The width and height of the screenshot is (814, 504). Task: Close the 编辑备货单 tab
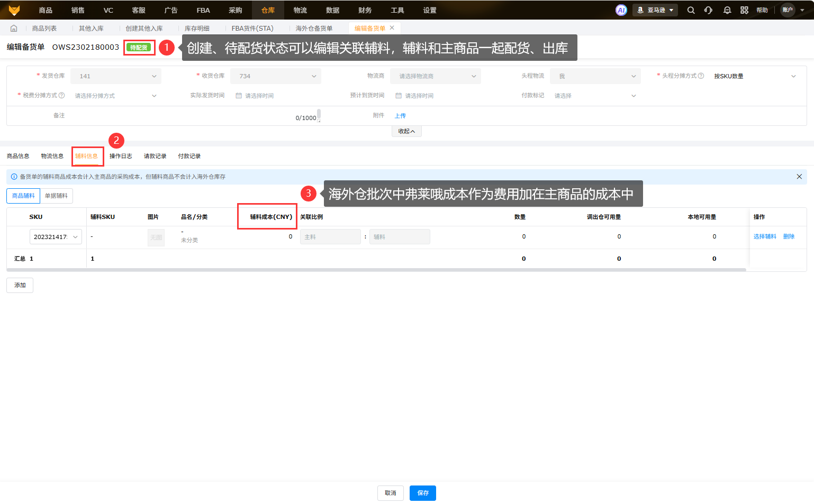coord(392,28)
